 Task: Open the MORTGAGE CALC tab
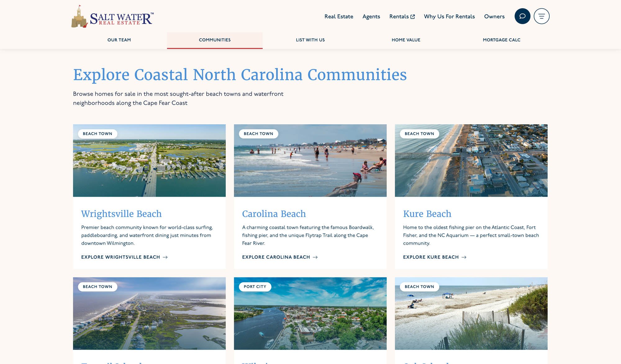[x=502, y=40]
